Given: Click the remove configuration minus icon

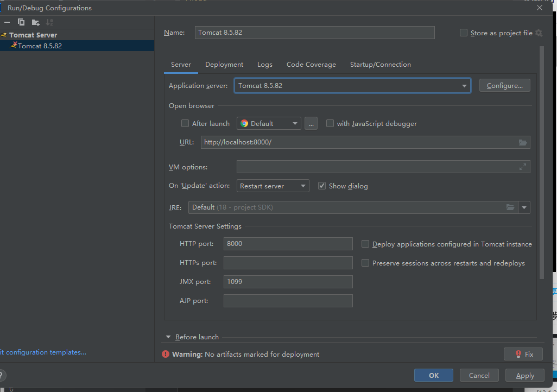Looking at the screenshot, I should click(x=7, y=22).
